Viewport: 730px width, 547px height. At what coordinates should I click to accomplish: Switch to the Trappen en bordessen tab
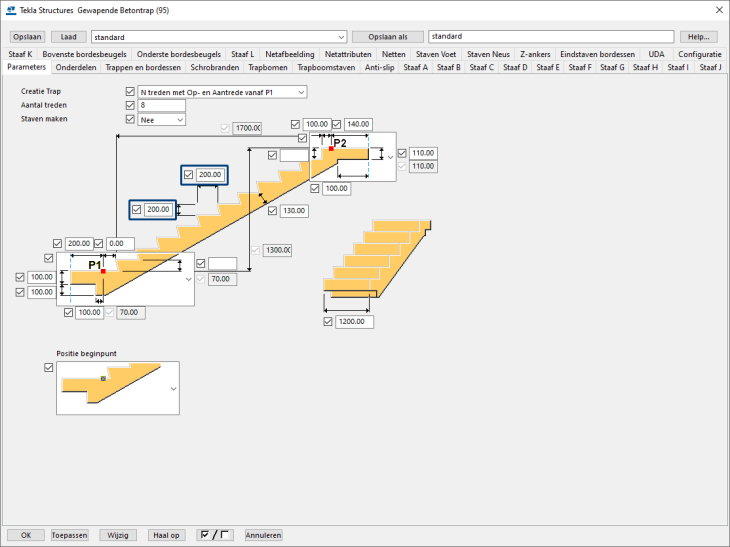click(x=144, y=68)
